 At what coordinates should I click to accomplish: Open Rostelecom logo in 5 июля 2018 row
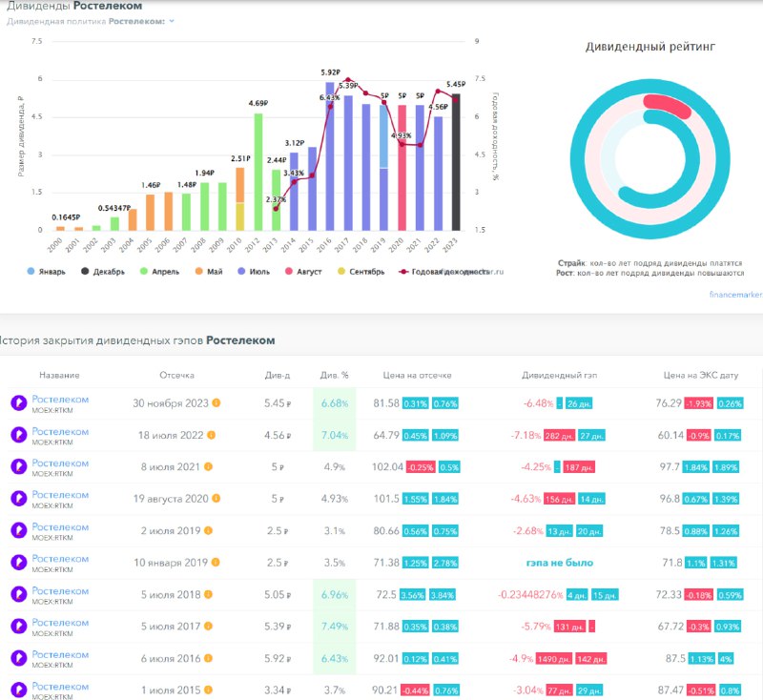pos(19,594)
